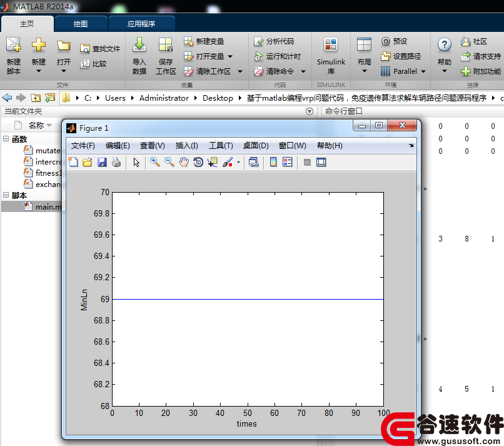
Task: Open the 桌面(D) menu in Figure 1
Action: (256, 146)
